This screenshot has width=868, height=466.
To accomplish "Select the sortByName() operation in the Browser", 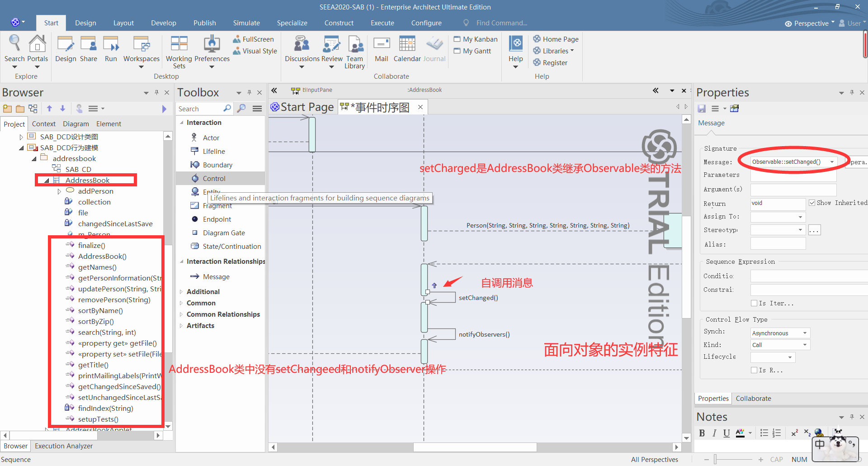I will (100, 311).
